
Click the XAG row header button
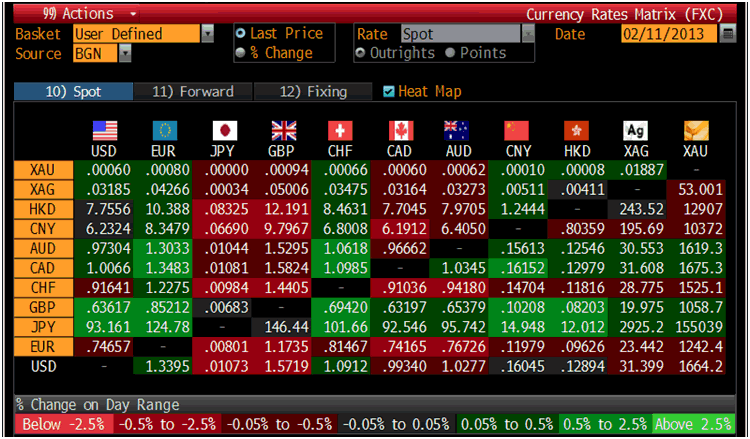[x=43, y=189]
